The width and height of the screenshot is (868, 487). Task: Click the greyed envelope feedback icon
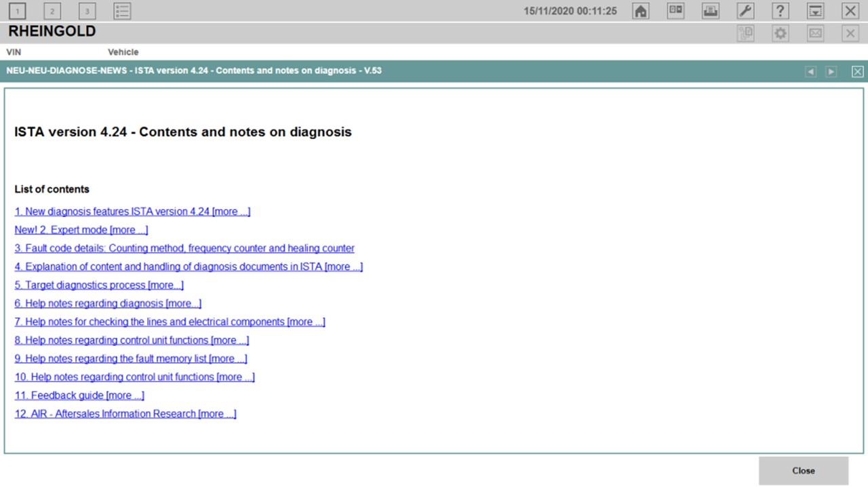[x=815, y=33]
